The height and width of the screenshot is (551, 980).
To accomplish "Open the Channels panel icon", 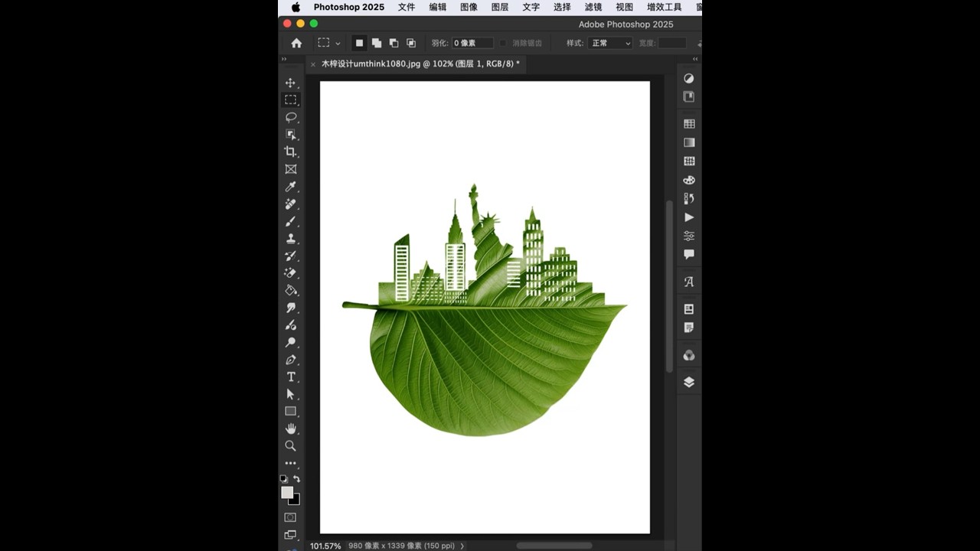I will point(689,355).
